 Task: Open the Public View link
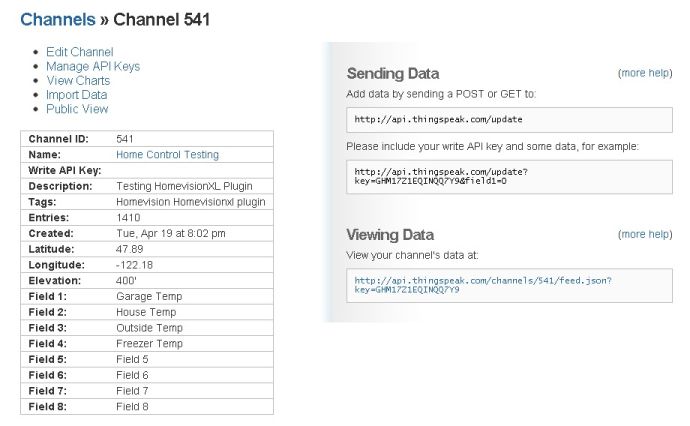[x=77, y=109]
